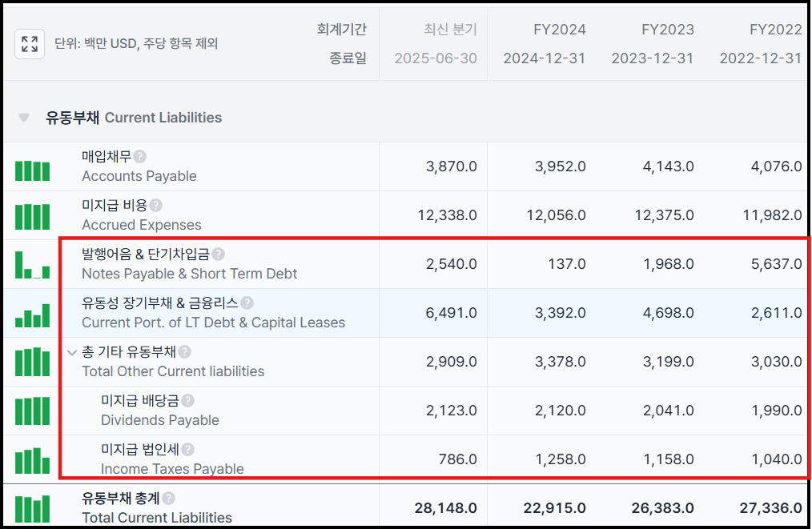The height and width of the screenshot is (529, 812).
Task: Select the Total Current Liabilities row label
Action: point(157,518)
